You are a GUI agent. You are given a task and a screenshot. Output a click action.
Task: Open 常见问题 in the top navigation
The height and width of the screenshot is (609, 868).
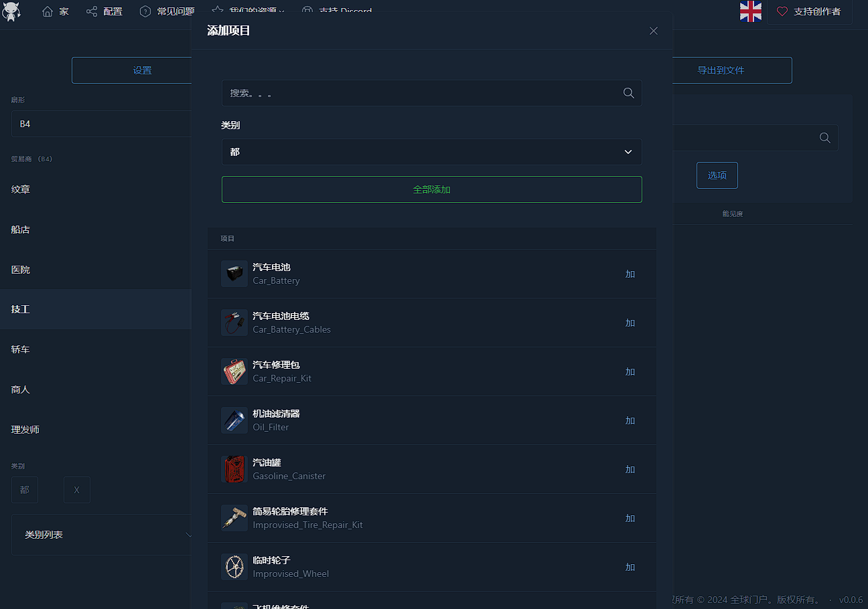tap(167, 11)
